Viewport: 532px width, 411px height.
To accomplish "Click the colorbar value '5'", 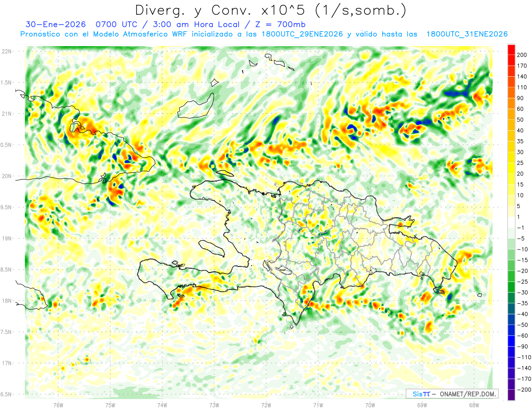I will (x=520, y=206).
